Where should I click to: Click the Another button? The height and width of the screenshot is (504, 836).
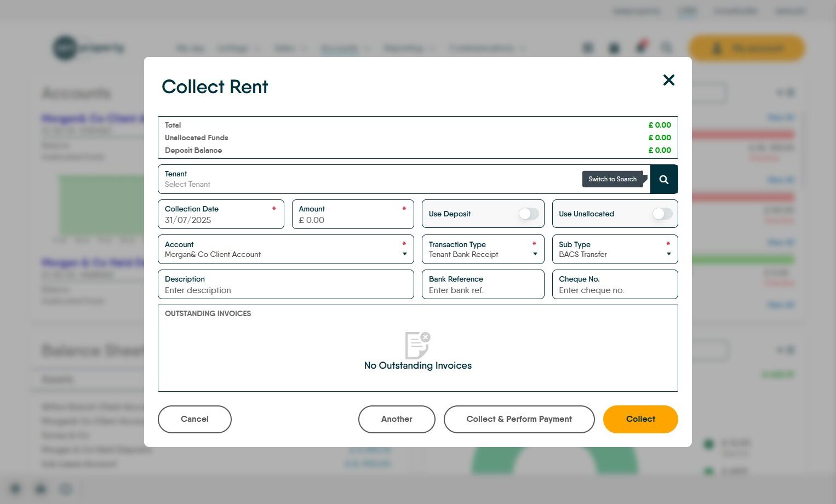click(x=397, y=419)
